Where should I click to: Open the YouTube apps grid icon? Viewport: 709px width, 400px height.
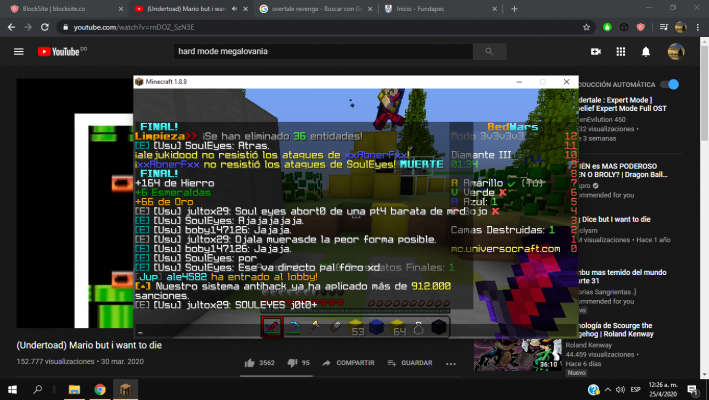click(x=621, y=52)
